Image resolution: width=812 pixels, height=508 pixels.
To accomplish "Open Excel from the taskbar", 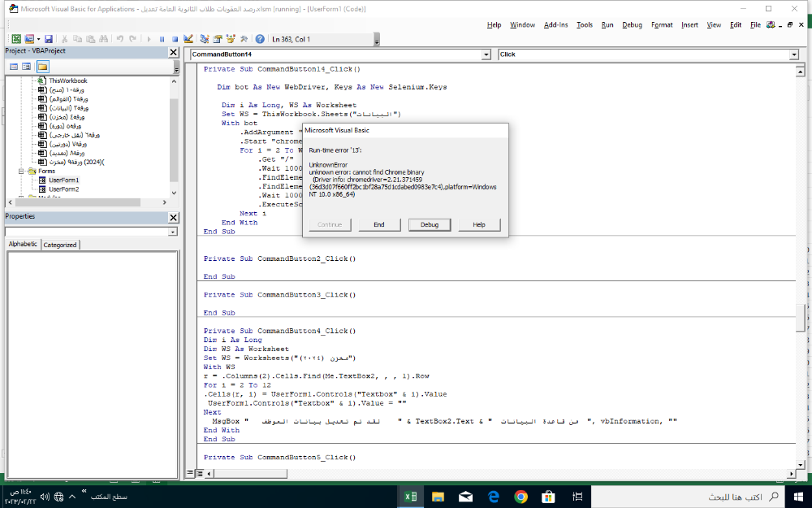I will pos(410,497).
